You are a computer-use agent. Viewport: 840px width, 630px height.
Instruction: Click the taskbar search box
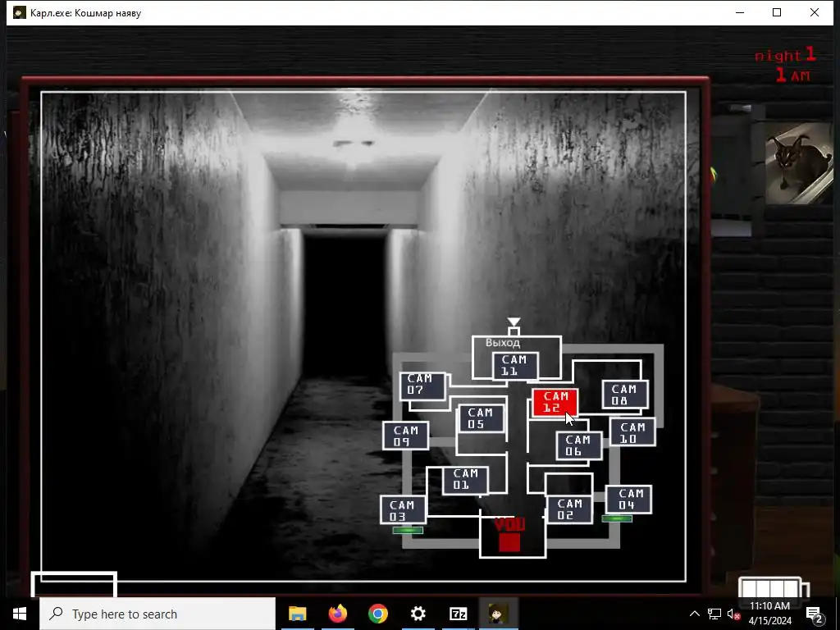[x=157, y=614]
